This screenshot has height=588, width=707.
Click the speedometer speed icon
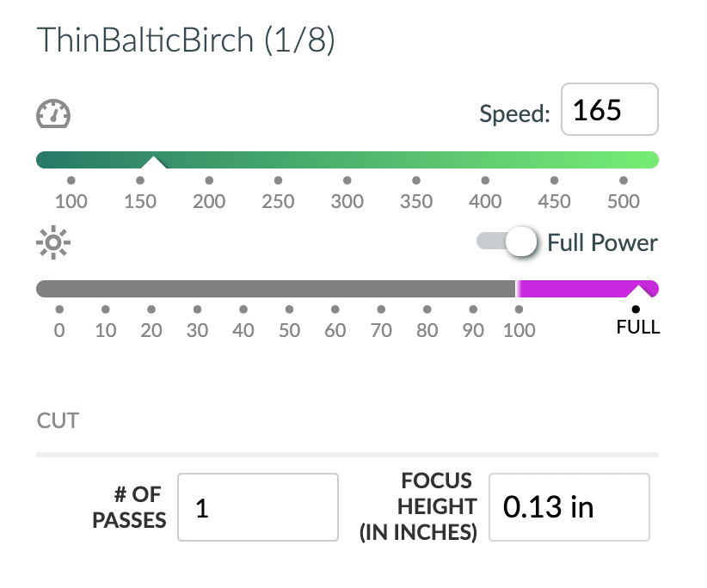coord(53,113)
